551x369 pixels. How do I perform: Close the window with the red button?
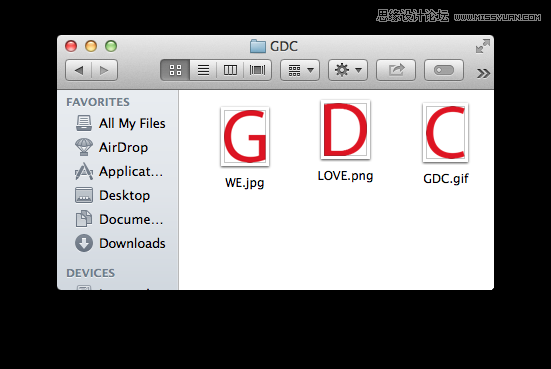click(71, 46)
